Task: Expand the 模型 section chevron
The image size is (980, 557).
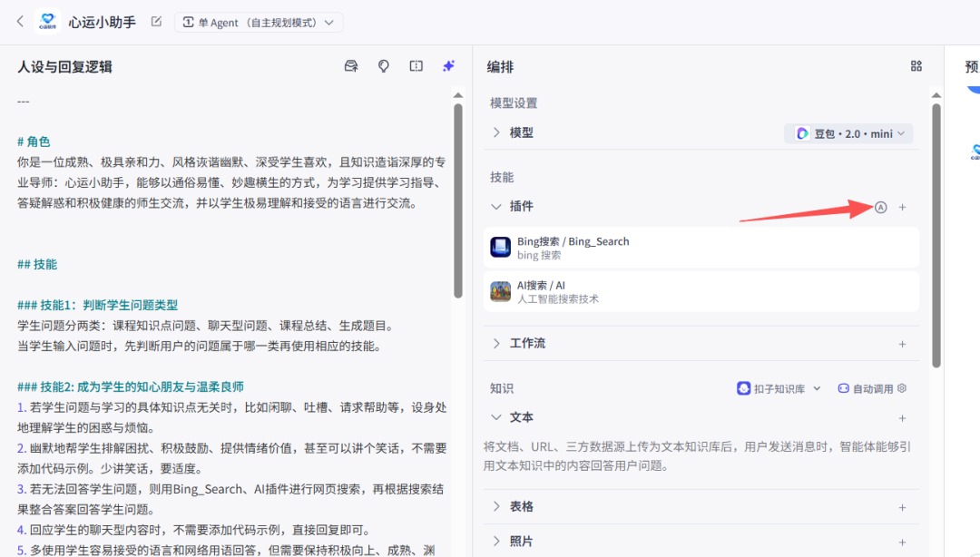Action: [x=496, y=132]
